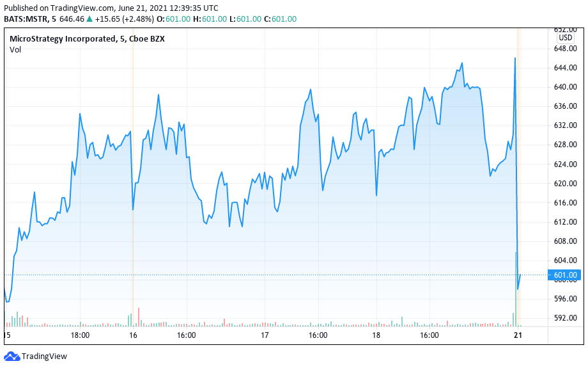Viewport: 588px width, 368px height.
Task: Select the 601.00 current price tag
Action: (564, 275)
